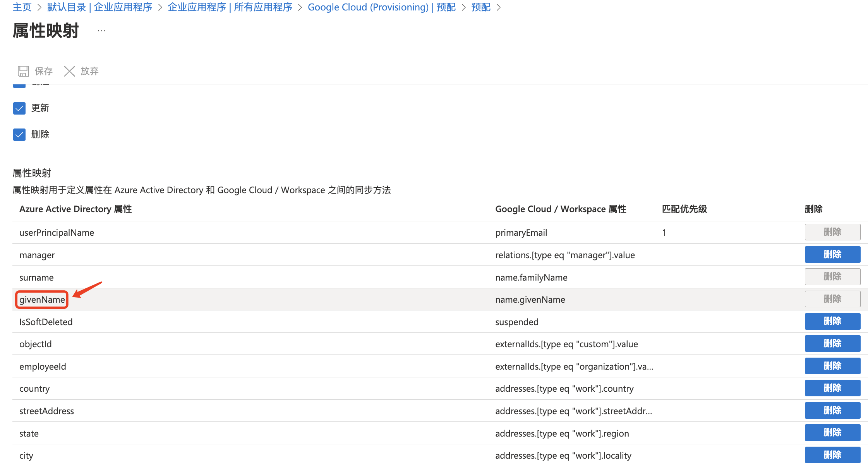868x466 pixels.
Task: Click the name.familyName target attribute
Action: pyautogui.click(x=531, y=278)
